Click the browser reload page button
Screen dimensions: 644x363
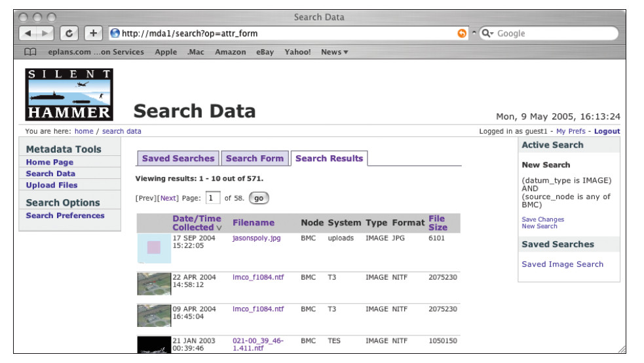(x=69, y=33)
